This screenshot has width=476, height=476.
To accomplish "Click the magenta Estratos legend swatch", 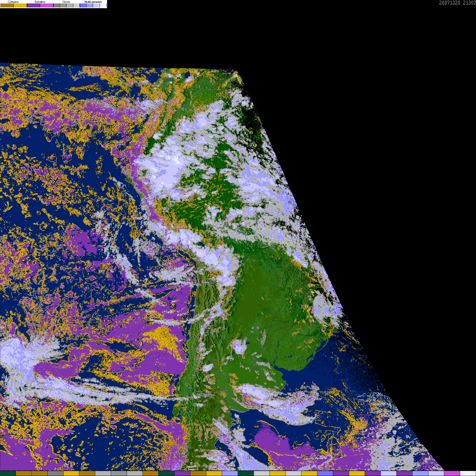I will click(47, 5).
